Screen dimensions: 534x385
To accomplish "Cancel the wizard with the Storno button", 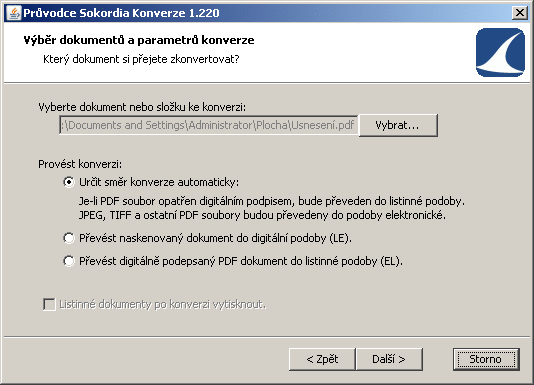I will pos(486,359).
